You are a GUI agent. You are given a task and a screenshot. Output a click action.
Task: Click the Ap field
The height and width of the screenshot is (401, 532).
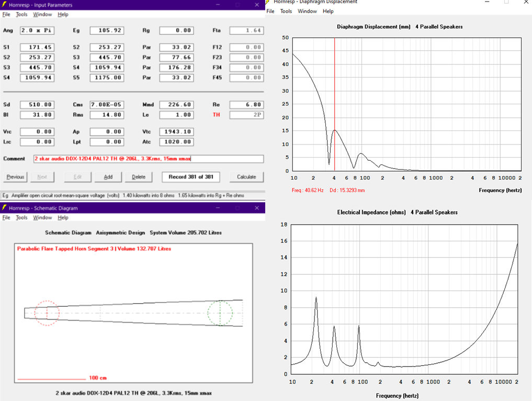pos(107,132)
